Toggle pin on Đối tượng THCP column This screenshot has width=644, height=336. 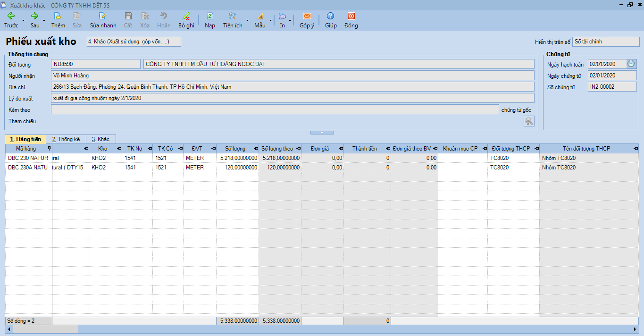[x=536, y=149]
